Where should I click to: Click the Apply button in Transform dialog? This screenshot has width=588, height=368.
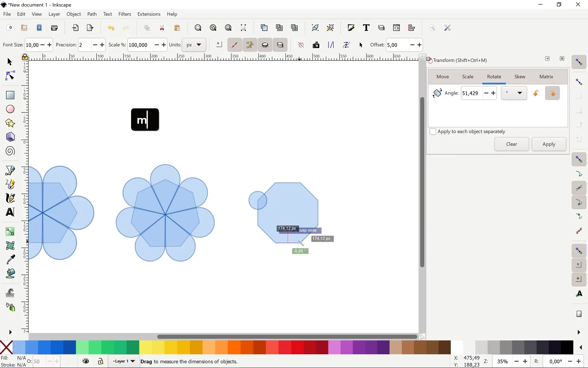[x=549, y=144]
